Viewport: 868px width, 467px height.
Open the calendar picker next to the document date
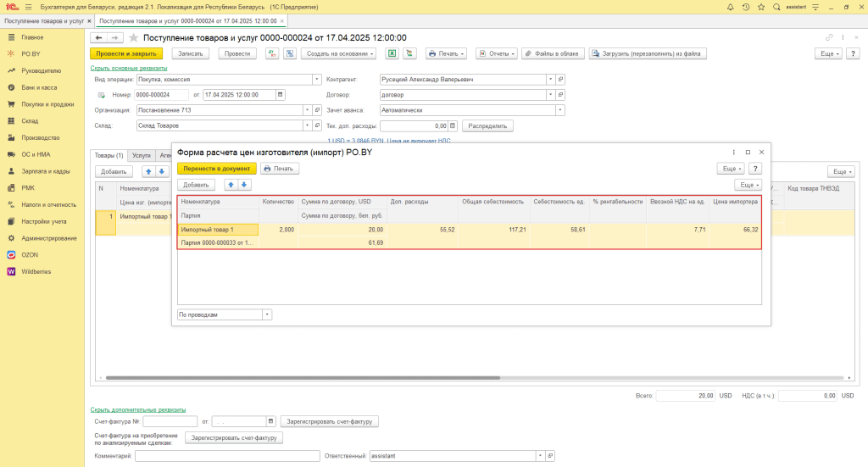(x=280, y=95)
